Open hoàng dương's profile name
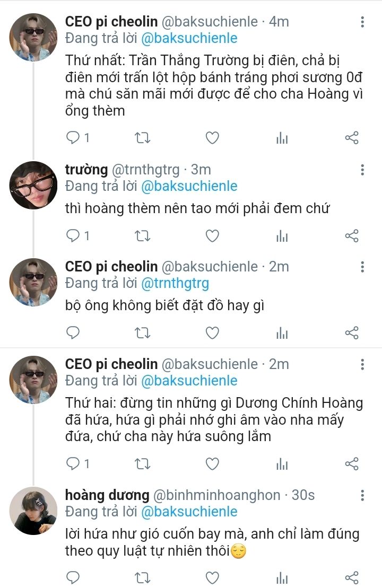382x588 pixels. coord(107,495)
